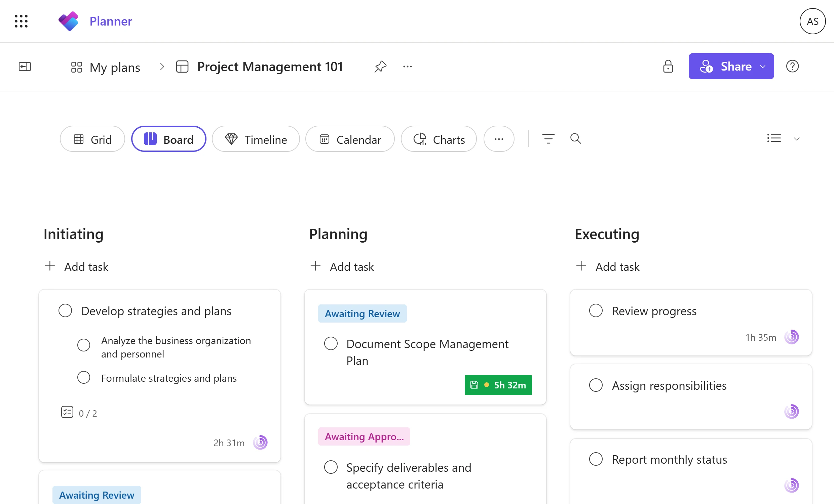Open more views ellipsis pill

tap(499, 139)
